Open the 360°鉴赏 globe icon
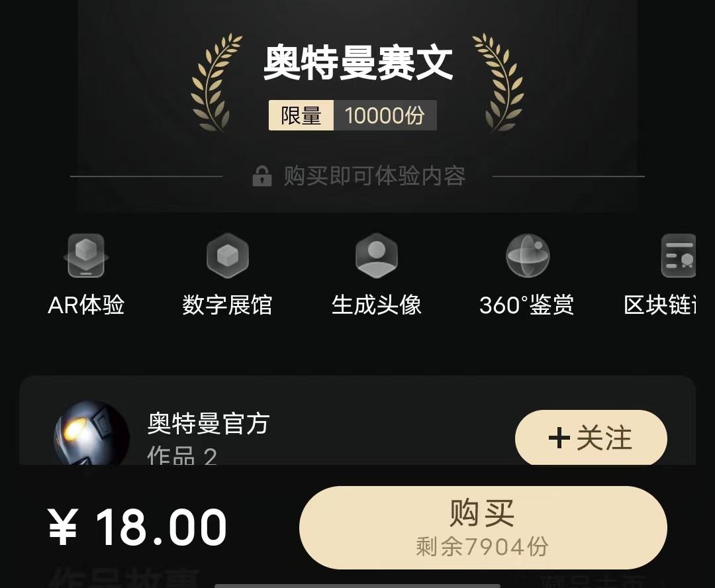The image size is (715, 588). point(528,256)
